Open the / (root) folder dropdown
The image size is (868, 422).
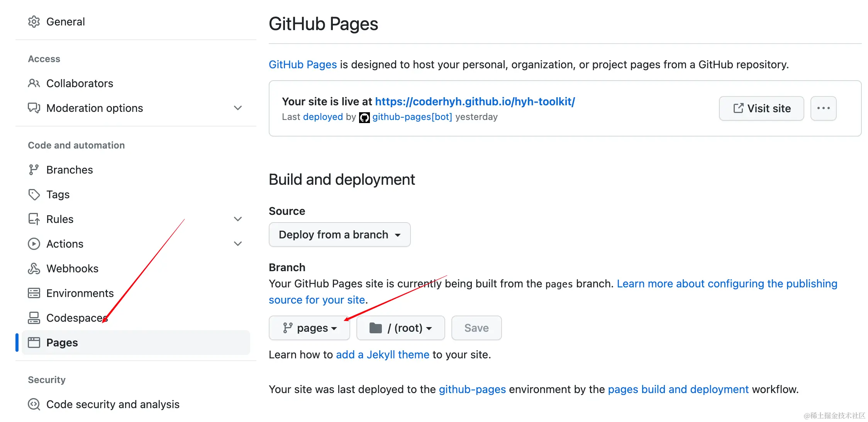coord(401,328)
